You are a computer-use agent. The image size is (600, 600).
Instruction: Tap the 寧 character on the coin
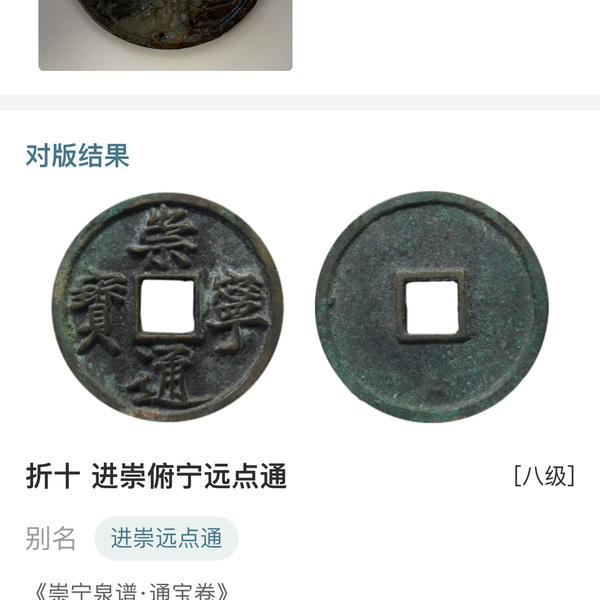240,310
